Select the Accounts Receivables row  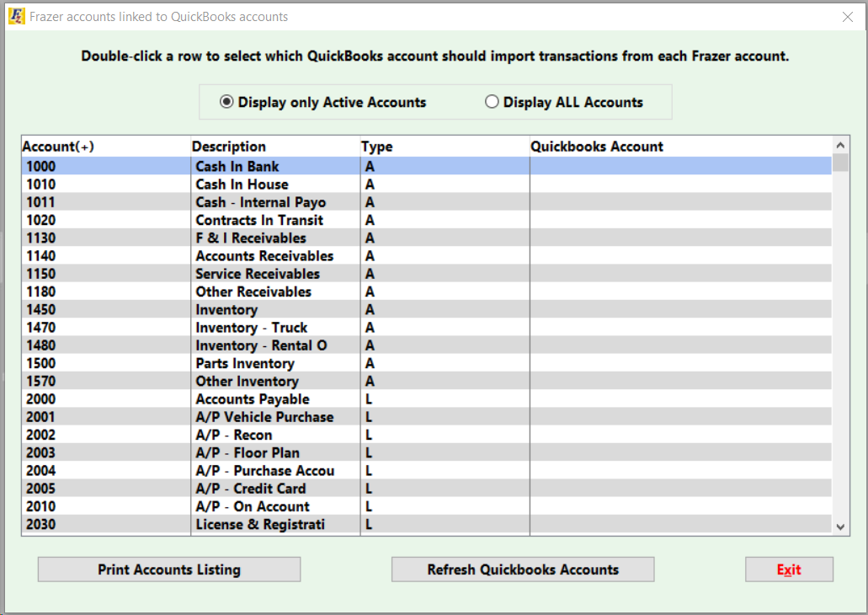pos(427,256)
